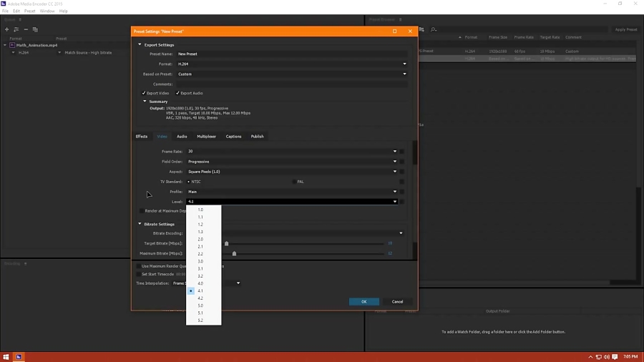Open the Windows Start button
Viewport: 644px width, 362px height.
point(6,357)
